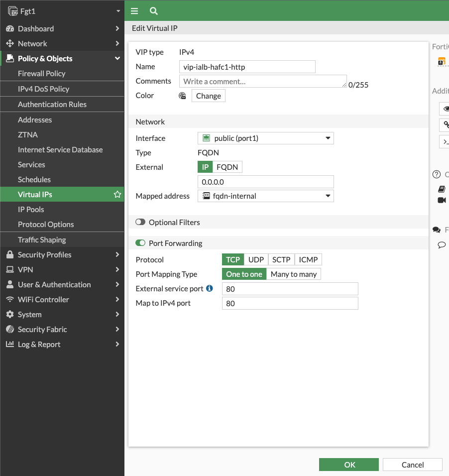Select SCTP protocol
Screen dimensions: 449x476
281,259
